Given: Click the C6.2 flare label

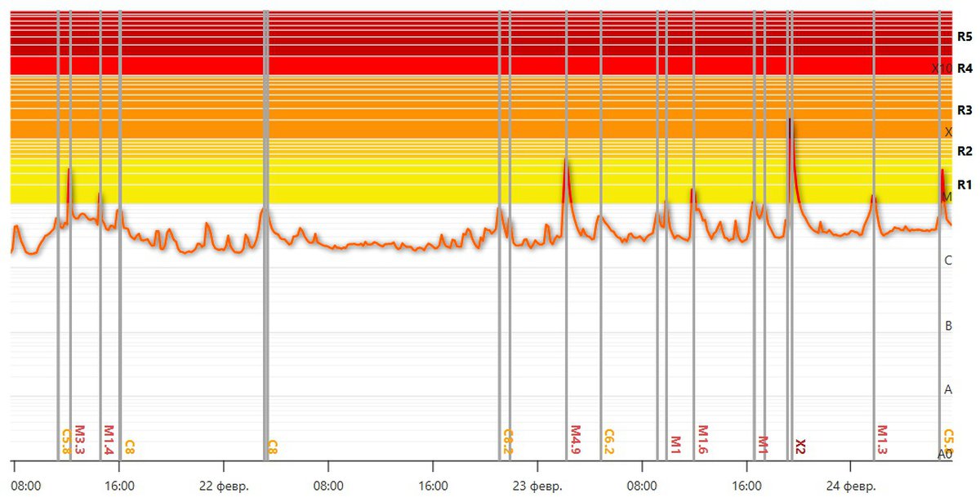Looking at the screenshot, I should point(608,442).
